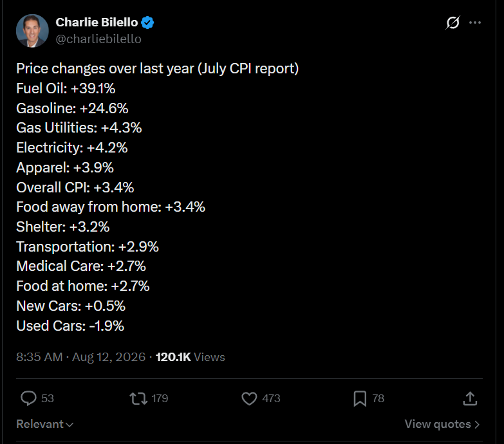Expand the Relevant sort dropdown

tap(45, 424)
